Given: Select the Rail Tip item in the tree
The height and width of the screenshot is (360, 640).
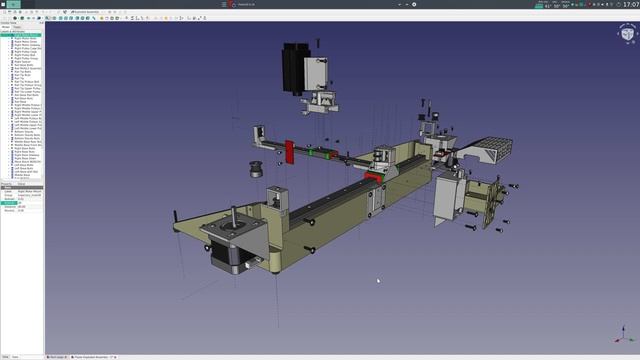Looking at the screenshot, I should 19,78.
